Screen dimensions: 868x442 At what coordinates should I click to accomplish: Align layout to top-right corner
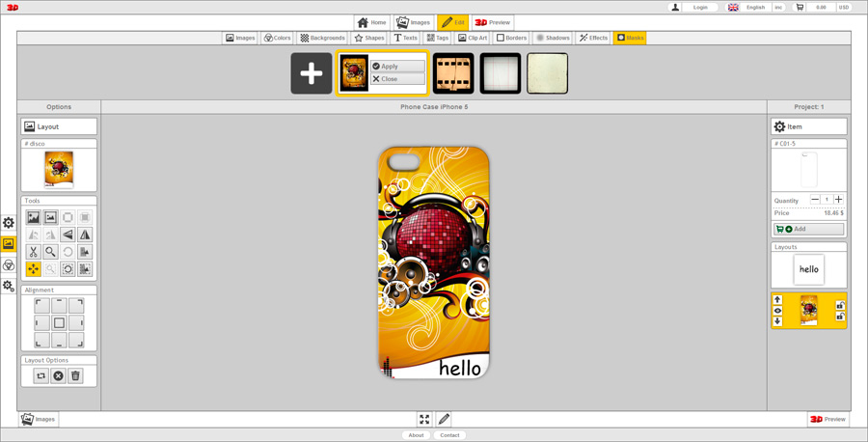pos(76,306)
